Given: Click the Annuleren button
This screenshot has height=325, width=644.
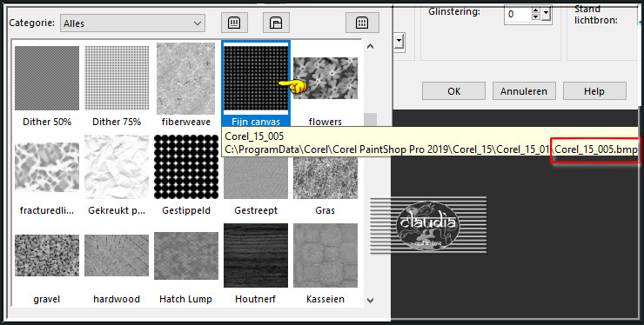Looking at the screenshot, I should (524, 91).
